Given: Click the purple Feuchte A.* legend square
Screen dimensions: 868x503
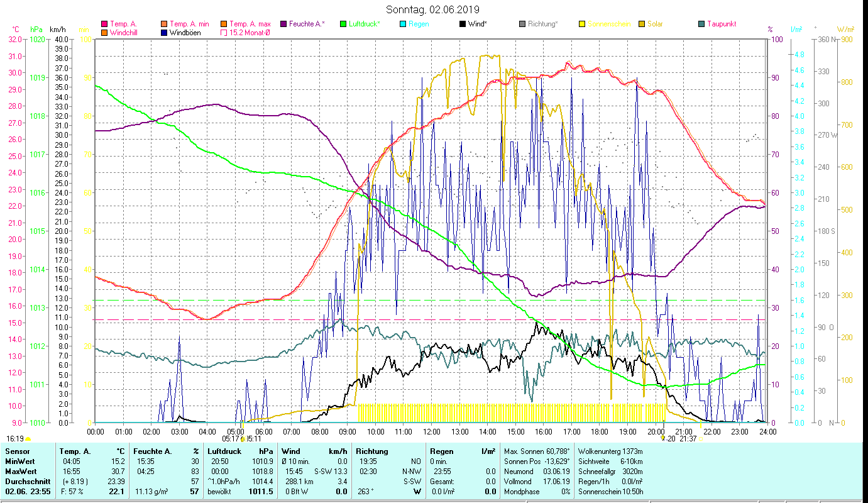Looking at the screenshot, I should (283, 24).
